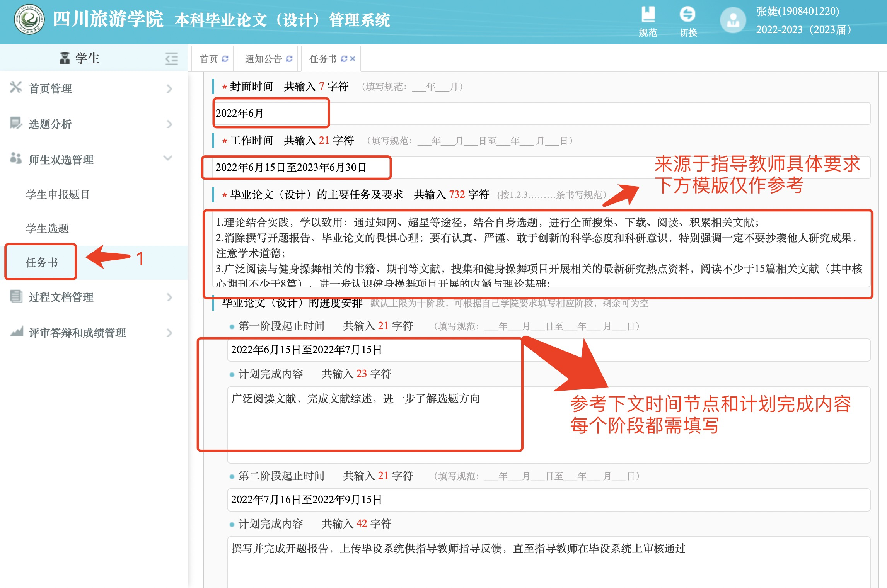The image size is (887, 588).
Task: Close the 任务书 tab via X
Action: pos(353,59)
